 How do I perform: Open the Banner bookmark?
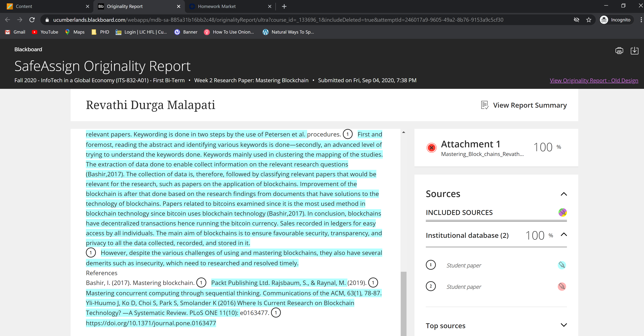(x=186, y=32)
